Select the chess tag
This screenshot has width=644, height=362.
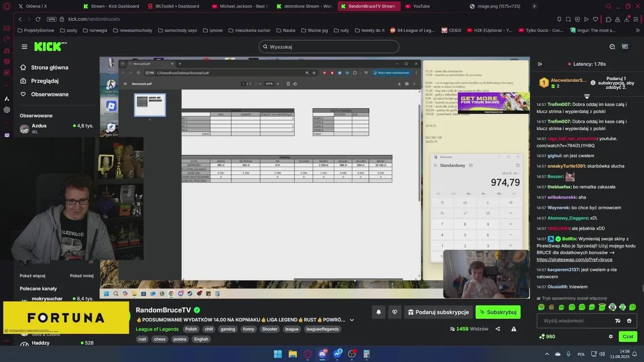pos(159,339)
